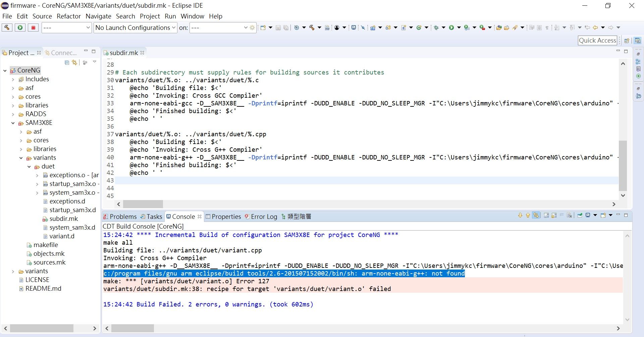The image size is (644, 337).
Task: Click the editor vertical scrollbar thumb
Action: coord(623,166)
